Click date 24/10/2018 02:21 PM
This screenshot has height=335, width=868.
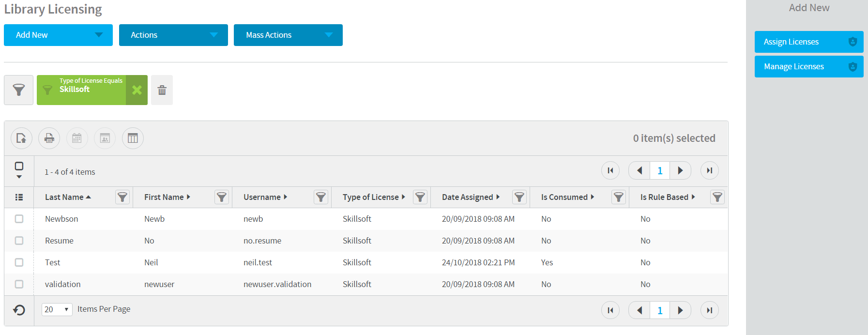point(478,262)
